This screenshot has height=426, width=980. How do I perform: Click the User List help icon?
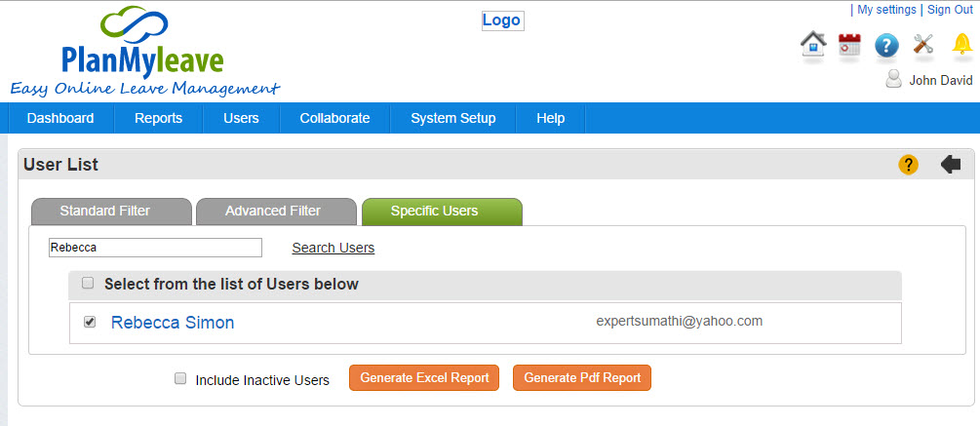point(908,165)
